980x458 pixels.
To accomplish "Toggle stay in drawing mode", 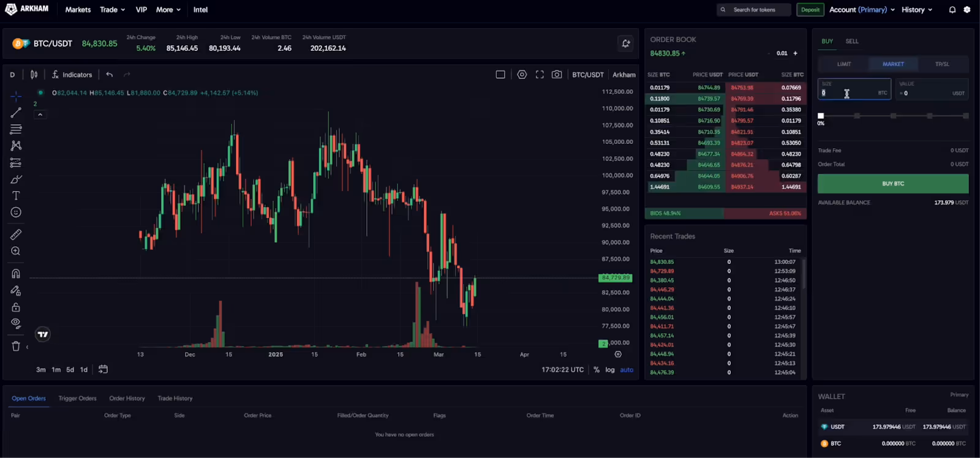I will [16, 291].
